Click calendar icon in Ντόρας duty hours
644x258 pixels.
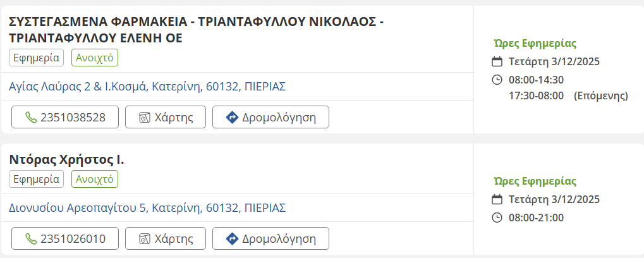pyautogui.click(x=497, y=200)
